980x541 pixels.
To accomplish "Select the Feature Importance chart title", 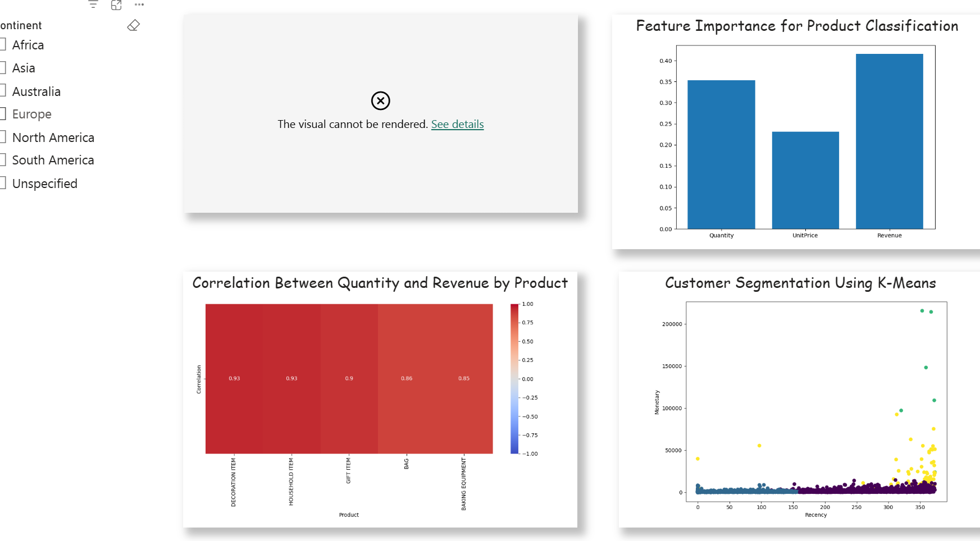I will point(797,26).
